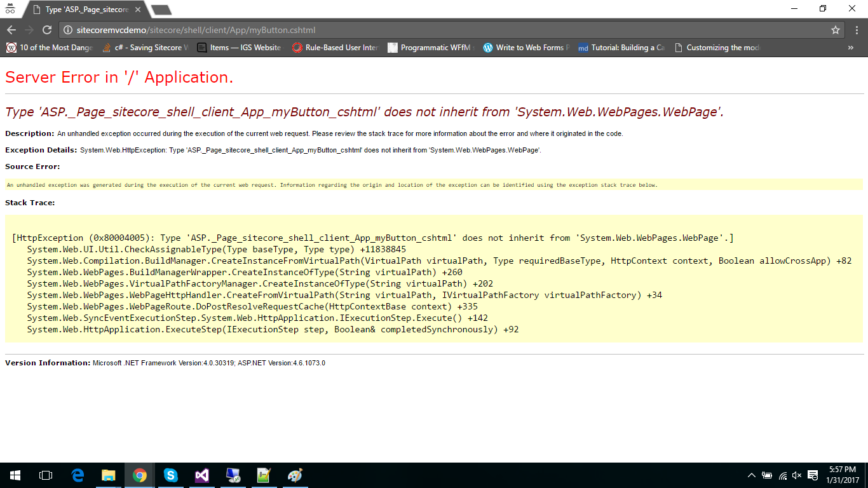Image resolution: width=868 pixels, height=488 pixels.
Task: Open the Paint app on taskbar
Action: [295, 475]
